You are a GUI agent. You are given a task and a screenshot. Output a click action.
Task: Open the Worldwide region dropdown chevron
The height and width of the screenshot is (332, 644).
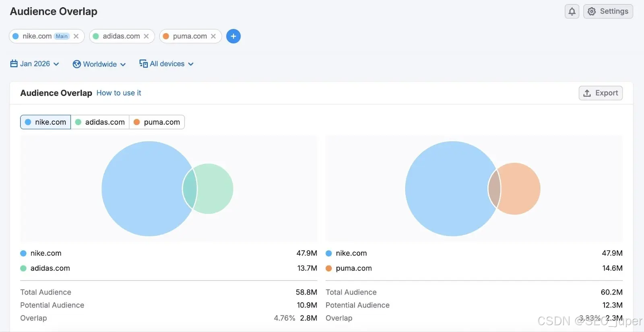(x=123, y=64)
